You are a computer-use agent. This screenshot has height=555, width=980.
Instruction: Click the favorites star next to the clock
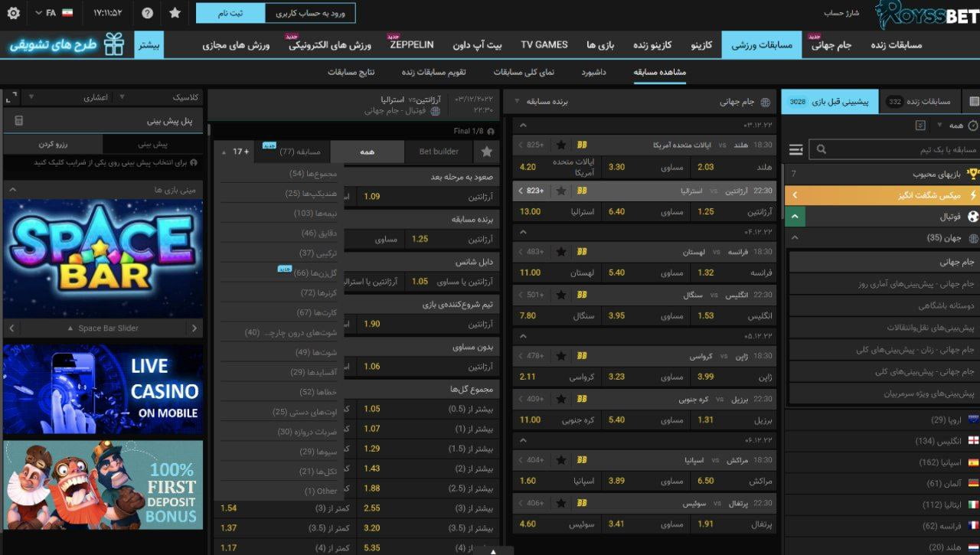[176, 12]
